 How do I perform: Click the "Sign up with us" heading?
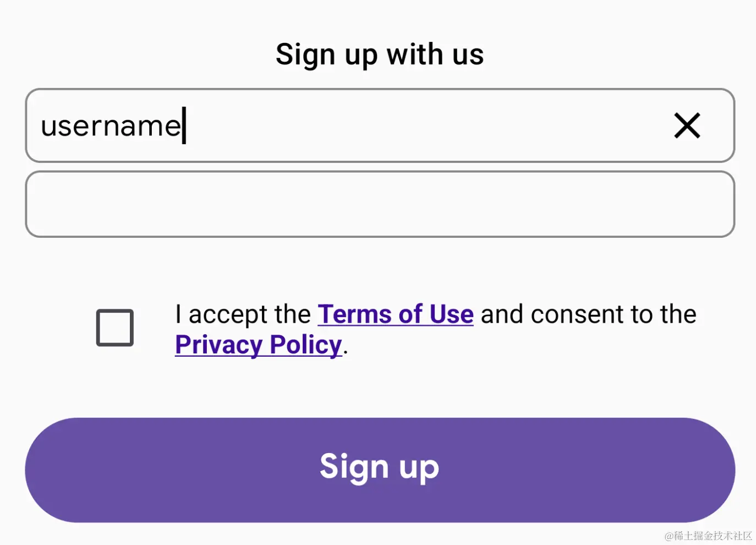click(x=380, y=54)
